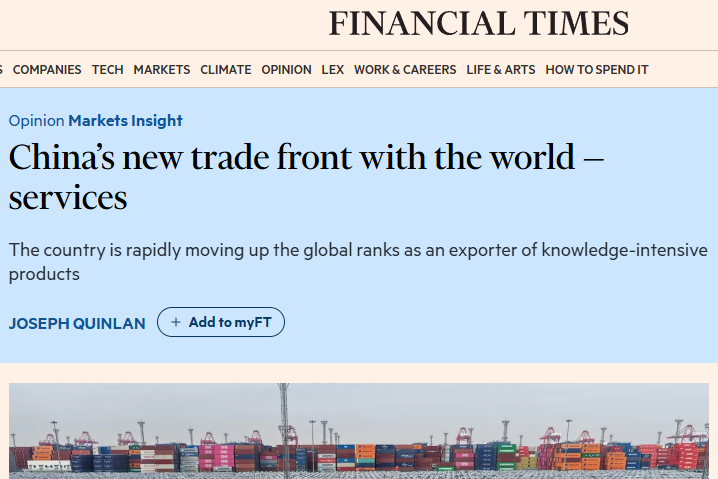Image resolution: width=718 pixels, height=479 pixels.
Task: Go to How To Spend It
Action: pyautogui.click(x=597, y=70)
